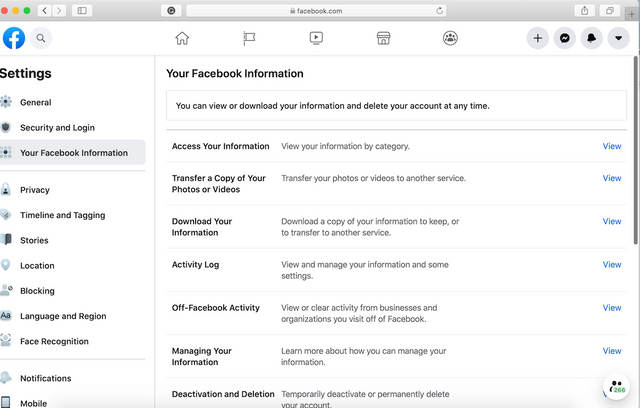Open Facebook search magnifier
The width and height of the screenshot is (640, 408).
coord(41,38)
